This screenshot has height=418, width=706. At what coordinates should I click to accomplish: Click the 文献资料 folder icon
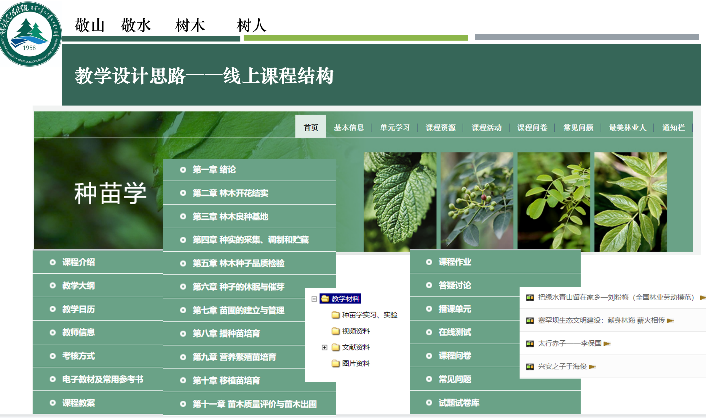pos(336,348)
